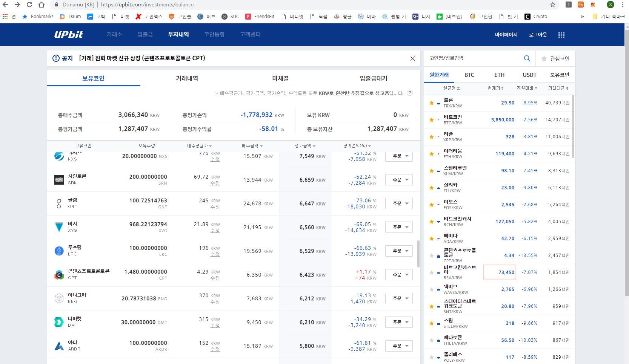Select the BTC market tab

(x=469, y=75)
